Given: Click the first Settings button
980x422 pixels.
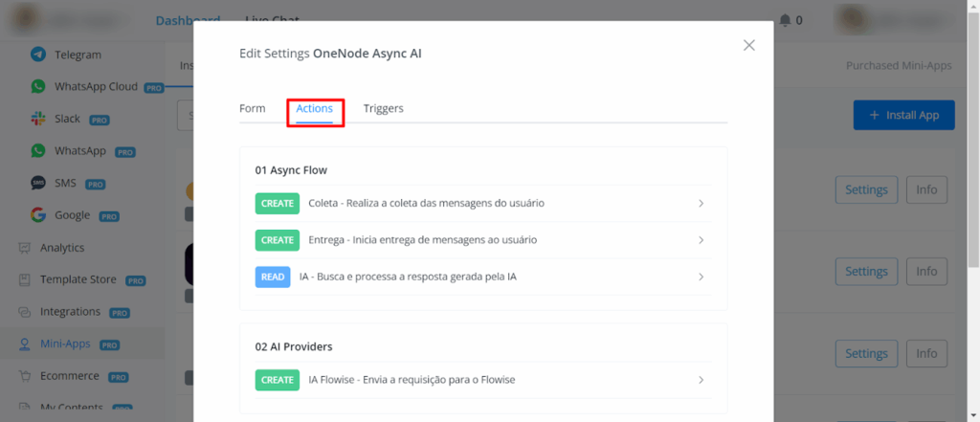Looking at the screenshot, I should pos(866,189).
